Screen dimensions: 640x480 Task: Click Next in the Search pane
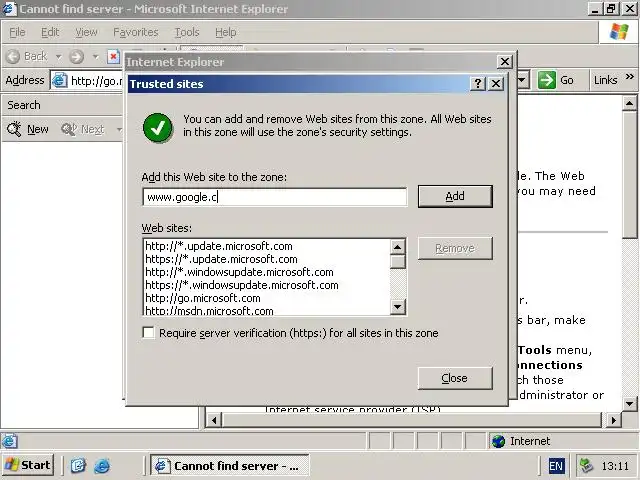83,129
